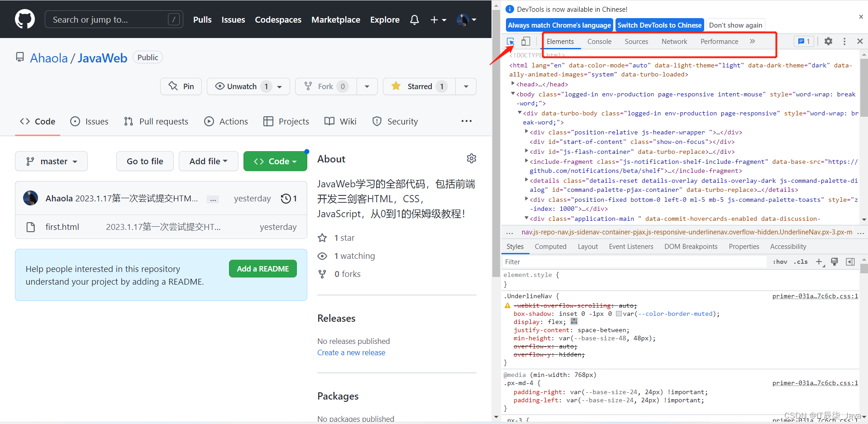Toggle the .cls classes button
The width and height of the screenshot is (868, 424).
click(x=801, y=262)
